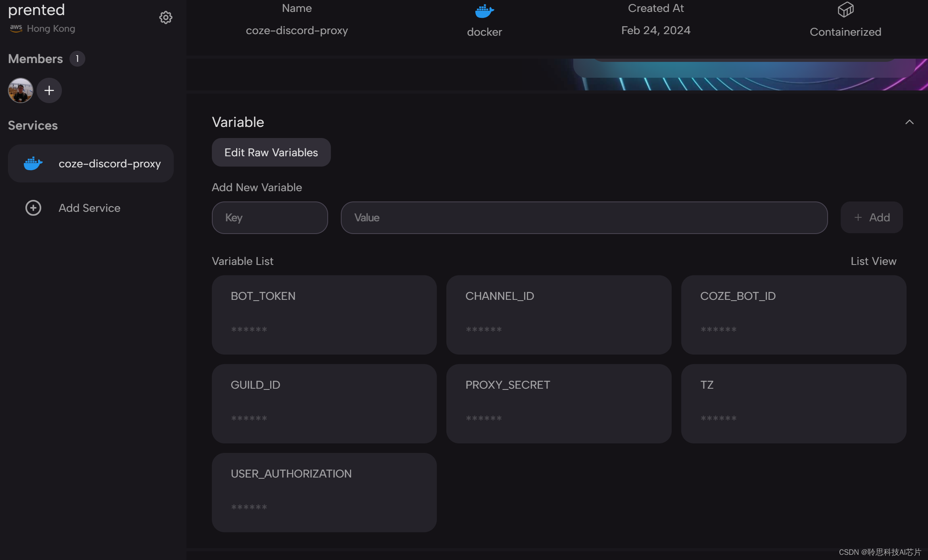The height and width of the screenshot is (560, 928).
Task: Open the CHANNEL_ID variable card
Action: pos(558,315)
